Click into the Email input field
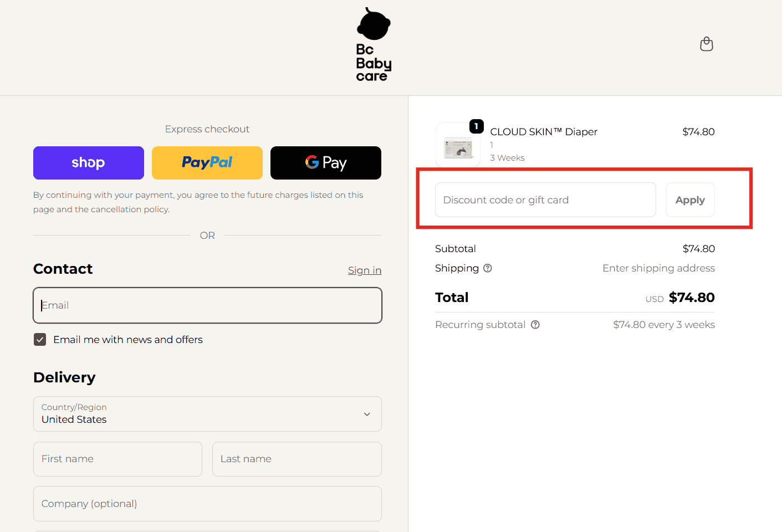The image size is (782, 532). pyautogui.click(x=207, y=305)
